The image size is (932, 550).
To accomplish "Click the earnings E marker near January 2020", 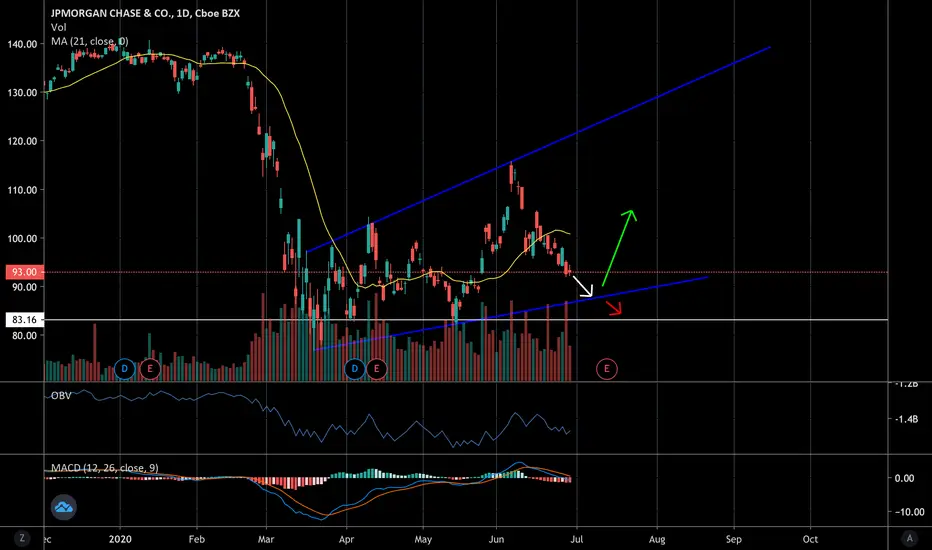I will point(150,369).
